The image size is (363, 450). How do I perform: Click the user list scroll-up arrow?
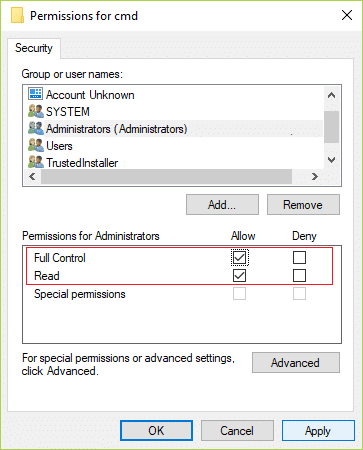pyautogui.click(x=331, y=95)
